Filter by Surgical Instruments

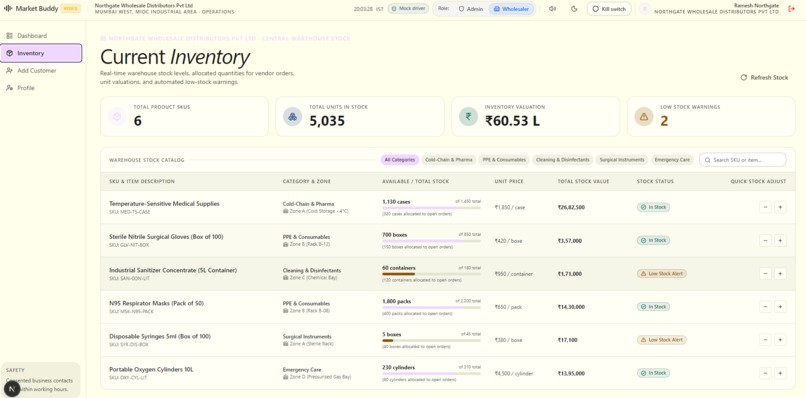(x=621, y=160)
